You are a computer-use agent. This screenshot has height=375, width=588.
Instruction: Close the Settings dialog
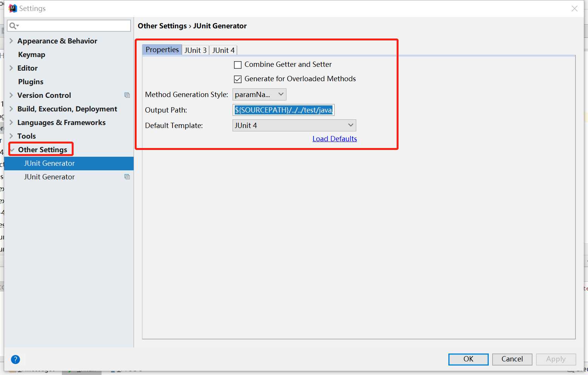pos(574,8)
